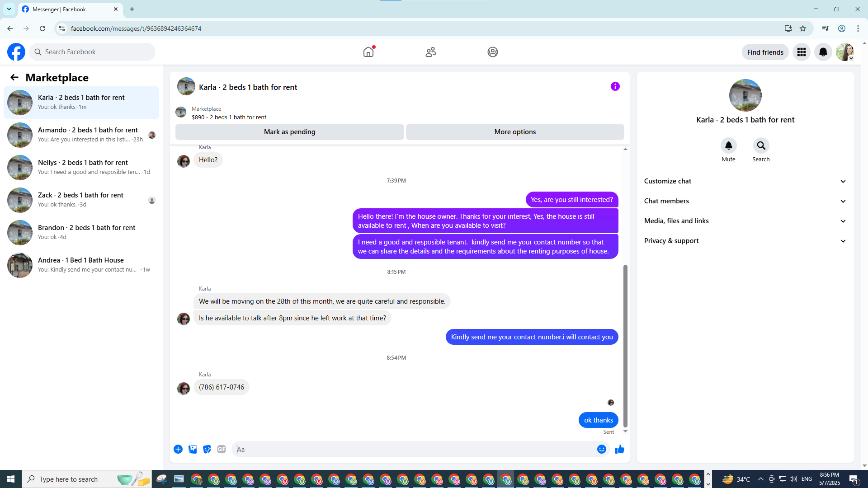The width and height of the screenshot is (868, 488).
Task: Open more actions plus icon
Action: coord(178,449)
